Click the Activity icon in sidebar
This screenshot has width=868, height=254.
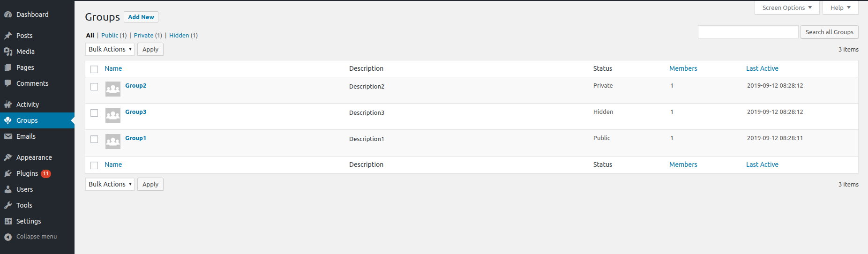click(8, 105)
